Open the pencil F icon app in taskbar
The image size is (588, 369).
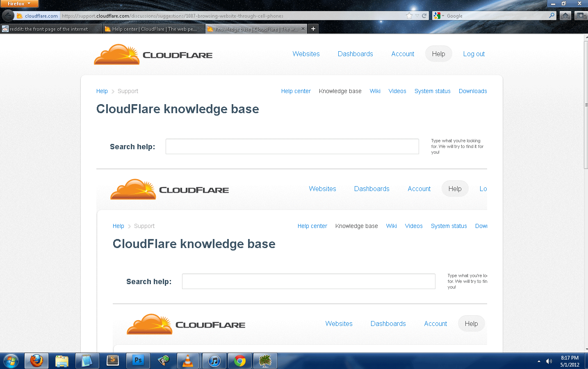coord(164,361)
